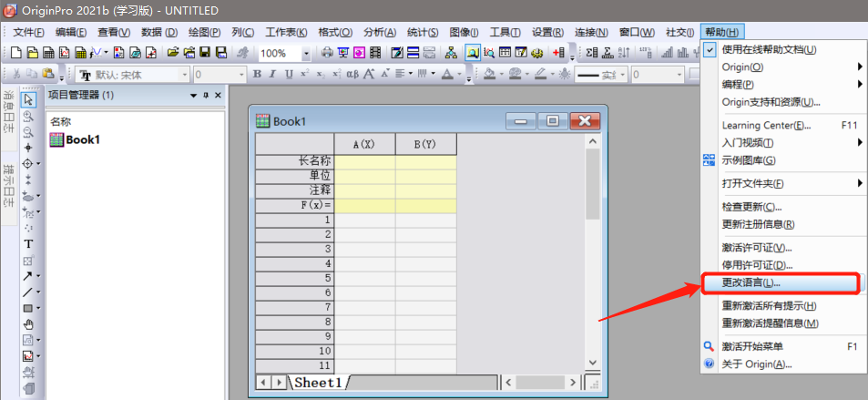The image size is (868, 400).
Task: Open the 100% zoom level dropdown
Action: click(306, 53)
